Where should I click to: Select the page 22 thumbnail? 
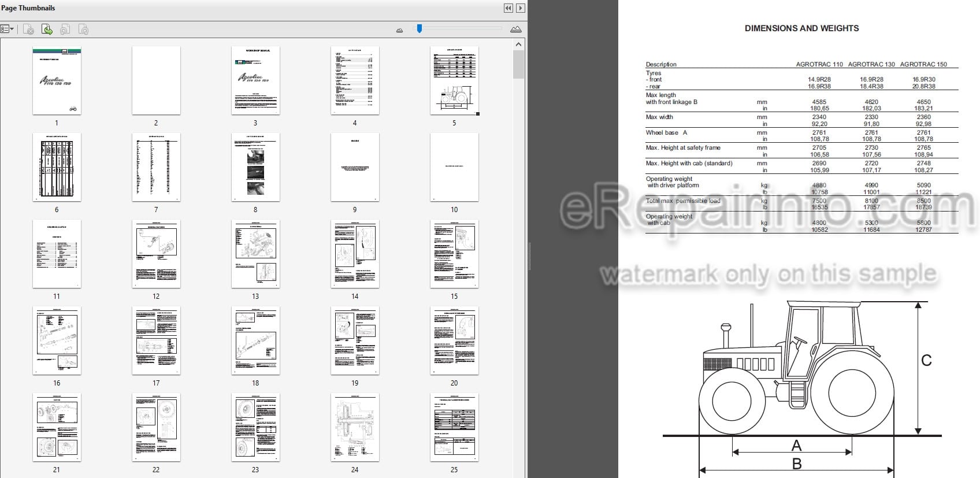tap(156, 427)
